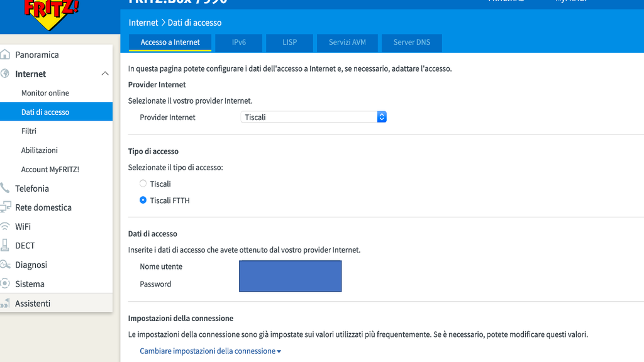Click the Dati di accesso breadcrumb
644x362 pixels.
(194, 23)
